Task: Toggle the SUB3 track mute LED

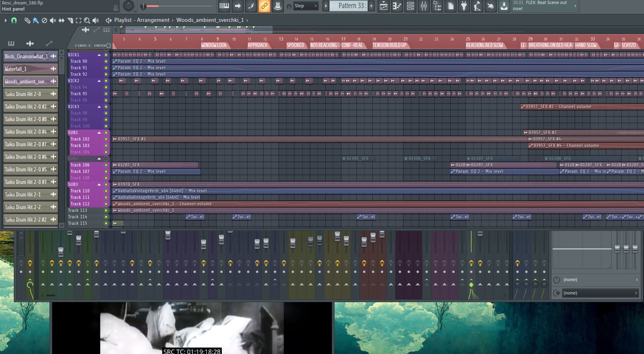Action: click(x=106, y=185)
